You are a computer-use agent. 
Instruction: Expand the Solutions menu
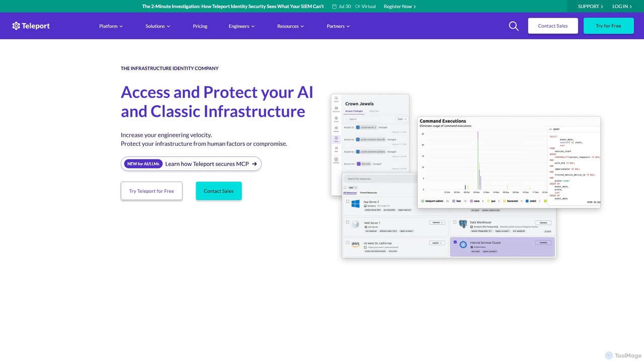click(x=157, y=26)
